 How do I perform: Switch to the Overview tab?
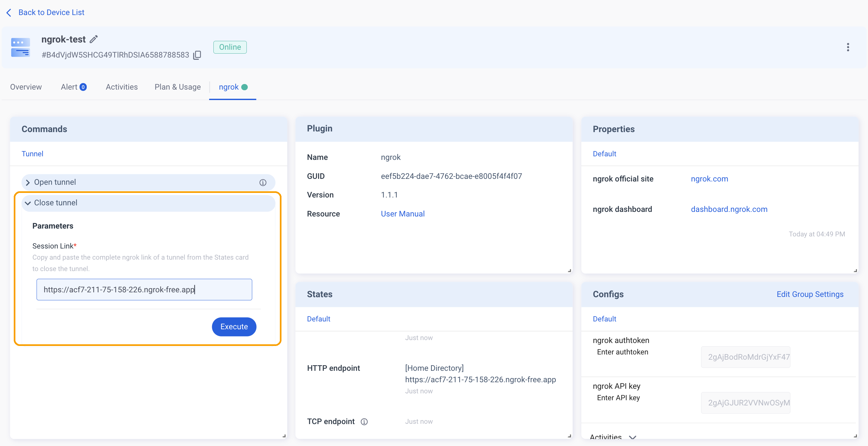pyautogui.click(x=26, y=87)
